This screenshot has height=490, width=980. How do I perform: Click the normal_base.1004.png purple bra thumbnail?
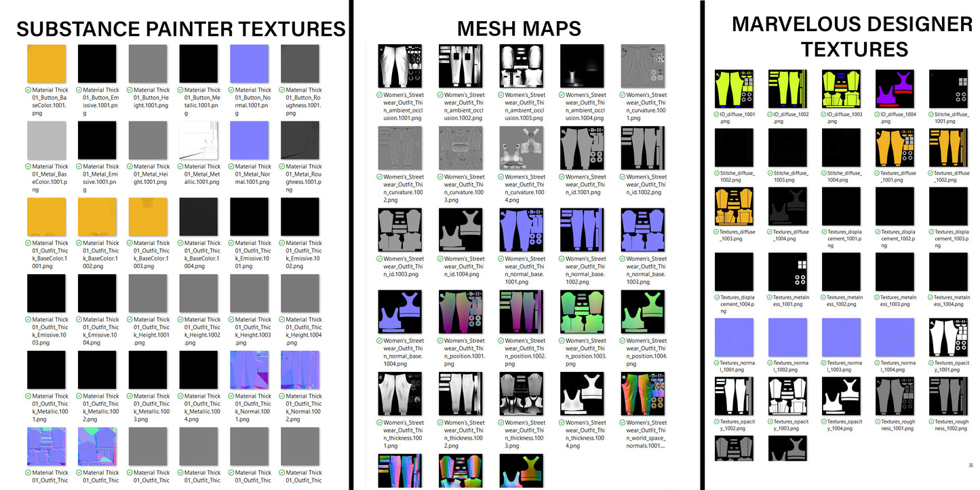[400, 312]
